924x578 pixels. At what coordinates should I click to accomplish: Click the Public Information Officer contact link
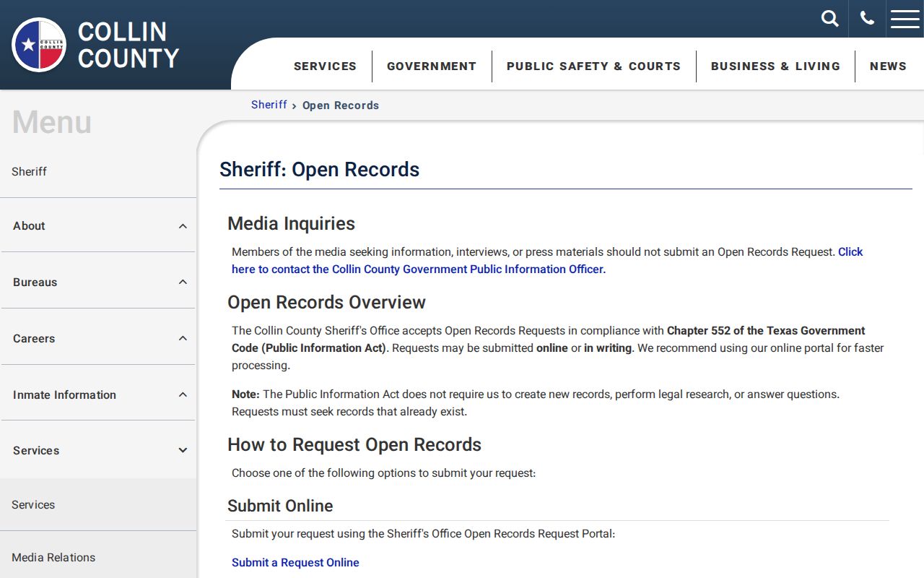pos(547,260)
